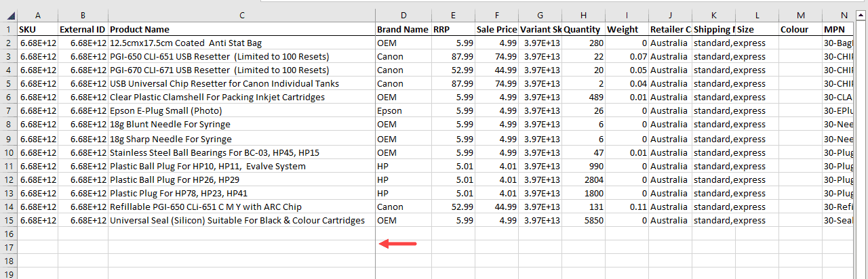
Task: Select the quantity cell showing 5850
Action: click(x=583, y=220)
